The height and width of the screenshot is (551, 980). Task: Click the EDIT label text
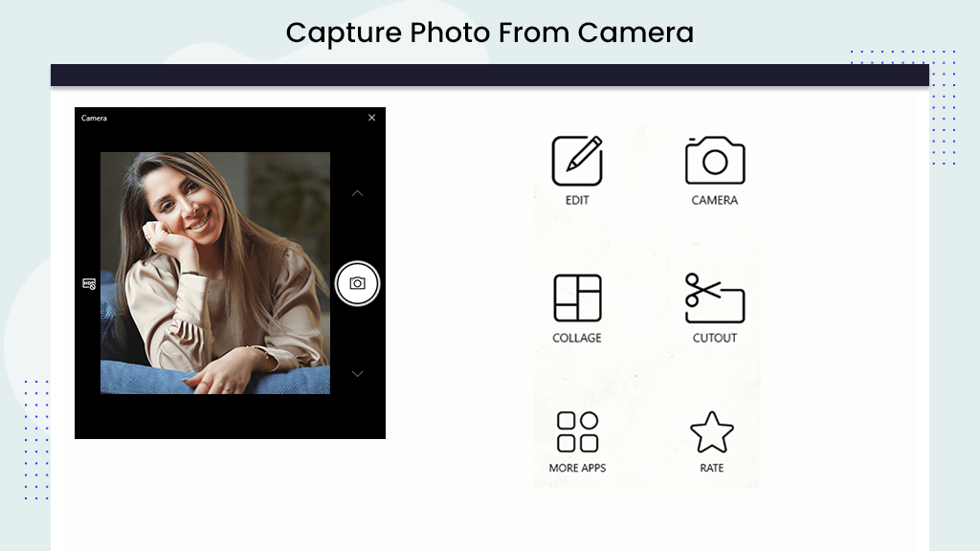point(577,200)
